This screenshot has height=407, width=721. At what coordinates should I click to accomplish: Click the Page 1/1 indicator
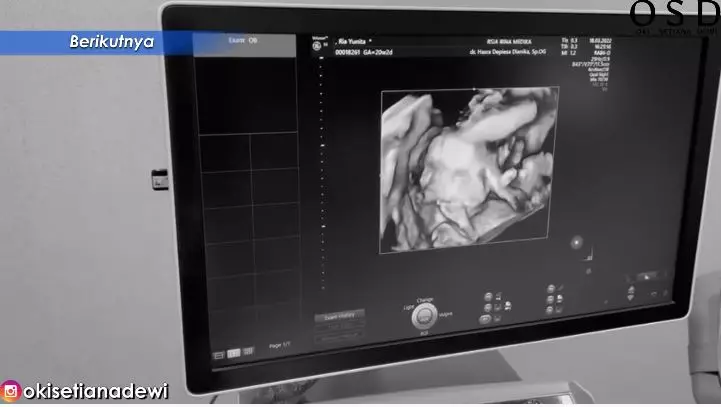pyautogui.click(x=281, y=347)
